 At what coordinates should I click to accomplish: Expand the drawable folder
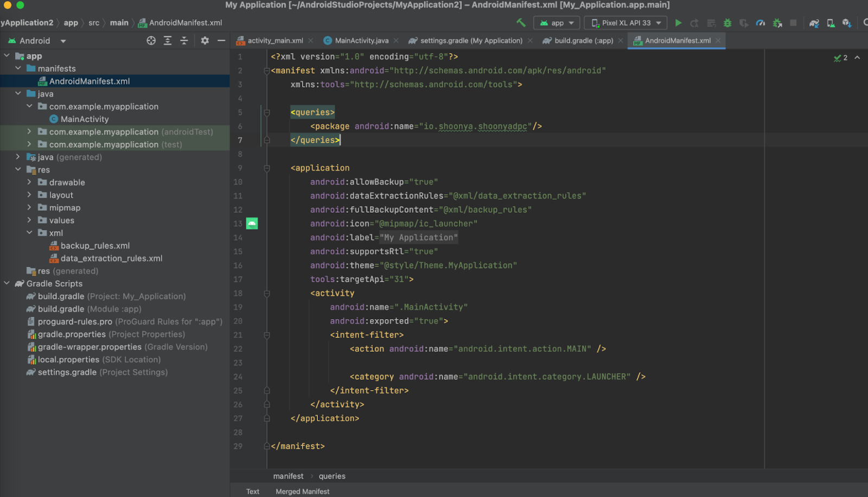(29, 182)
